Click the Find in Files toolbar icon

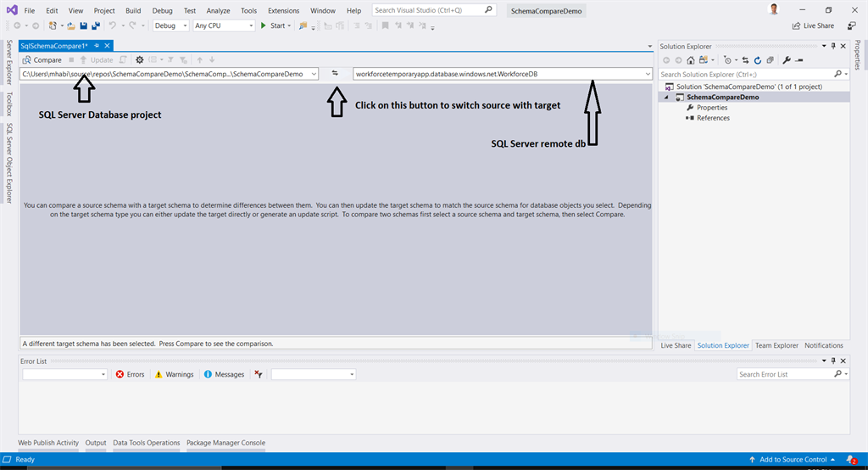[303, 25]
